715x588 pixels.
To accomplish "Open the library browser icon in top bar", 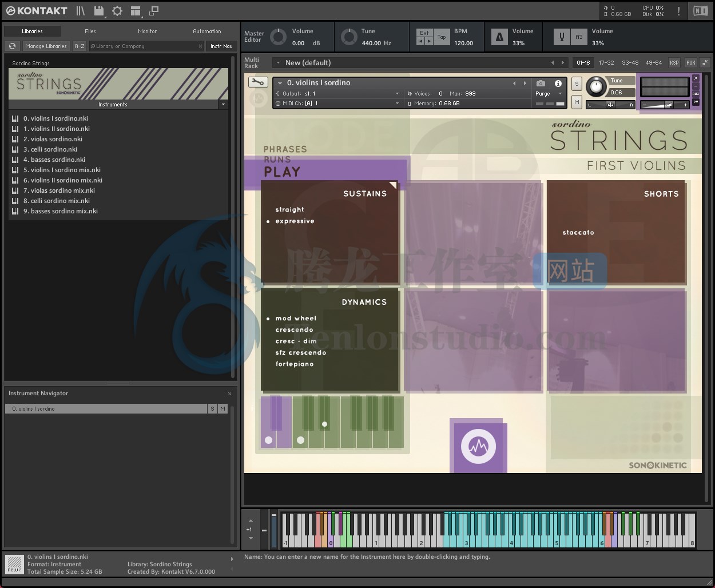I will (81, 11).
